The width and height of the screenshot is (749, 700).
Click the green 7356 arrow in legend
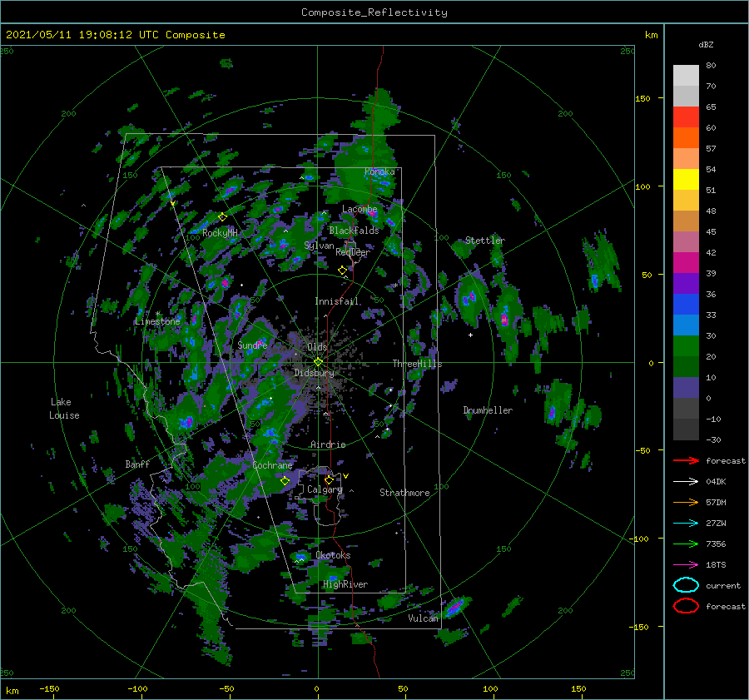pos(686,544)
